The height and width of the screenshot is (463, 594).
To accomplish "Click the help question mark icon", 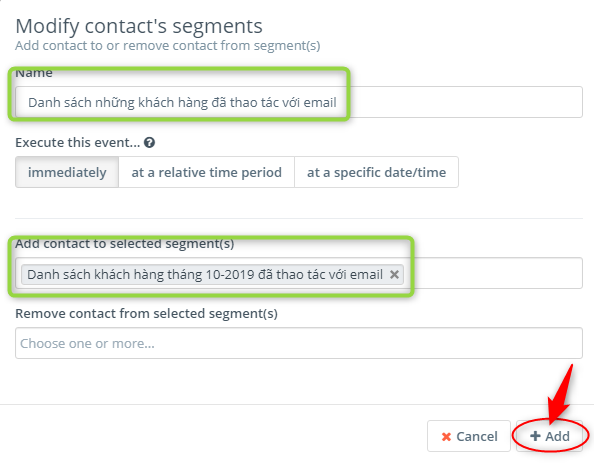I will click(150, 143).
